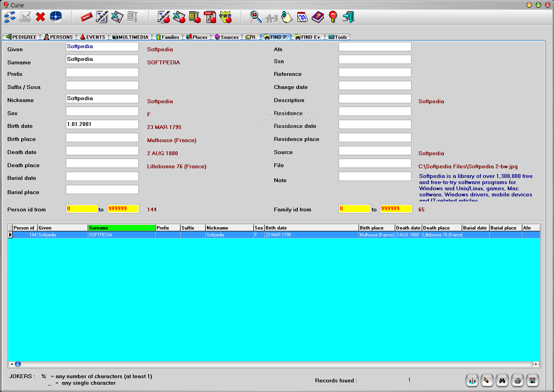Click the printer button at bottom right
Viewport: 554px width, 392px height.
click(x=517, y=380)
